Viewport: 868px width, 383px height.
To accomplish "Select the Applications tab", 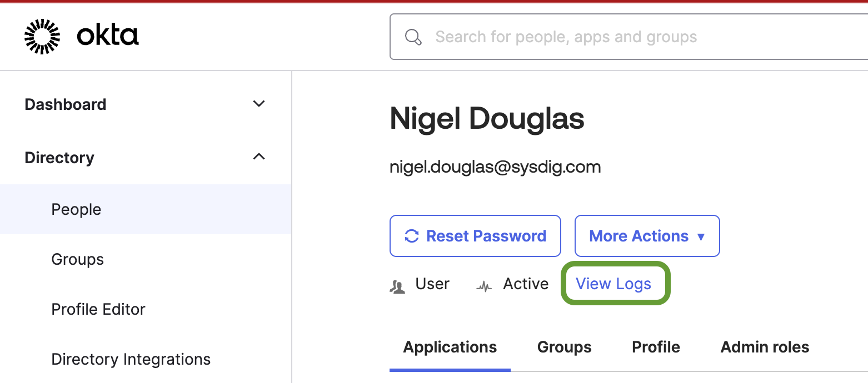I will pyautogui.click(x=450, y=347).
